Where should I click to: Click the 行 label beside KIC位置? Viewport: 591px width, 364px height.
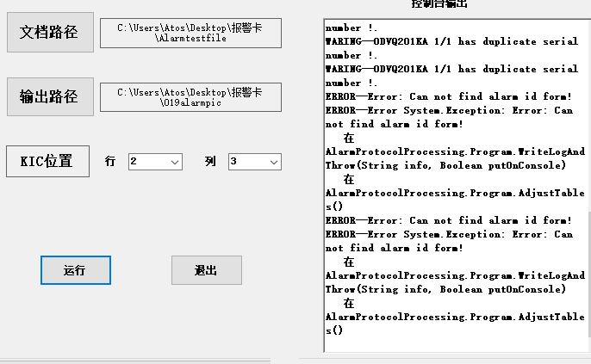pos(110,162)
